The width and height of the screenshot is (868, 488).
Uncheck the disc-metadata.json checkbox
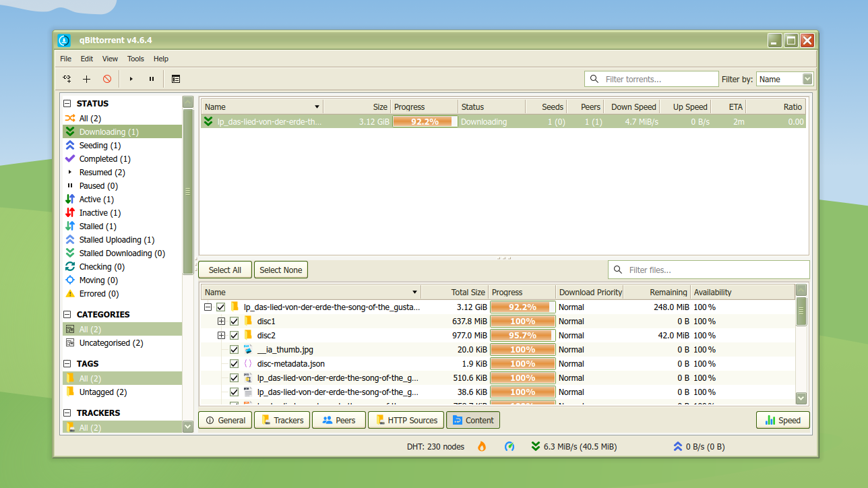click(235, 364)
